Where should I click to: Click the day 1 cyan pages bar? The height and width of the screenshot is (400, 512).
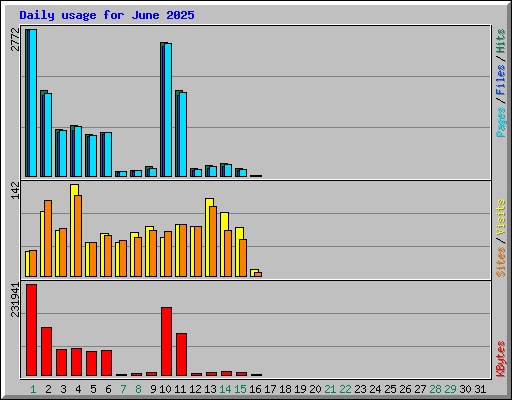(x=33, y=103)
